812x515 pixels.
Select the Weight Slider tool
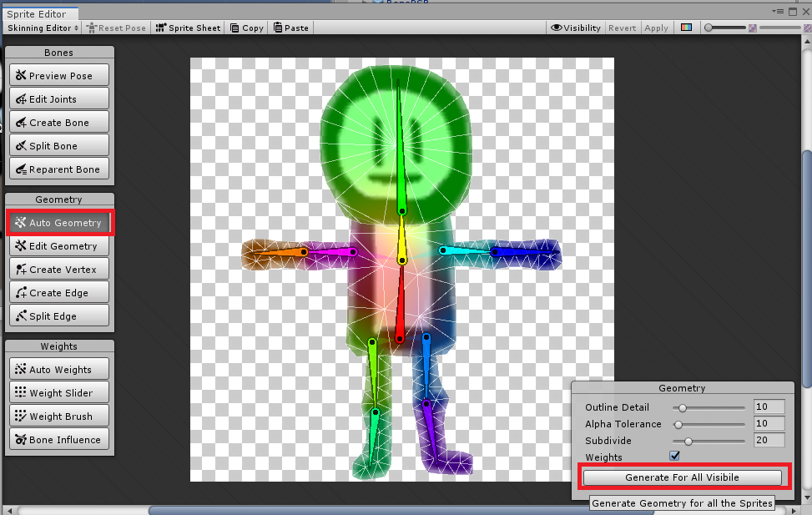[59, 392]
